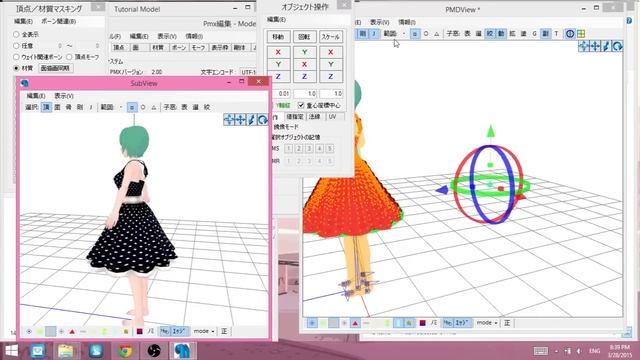
Task: Select the 全表示 radio button
Action: pos(16,35)
